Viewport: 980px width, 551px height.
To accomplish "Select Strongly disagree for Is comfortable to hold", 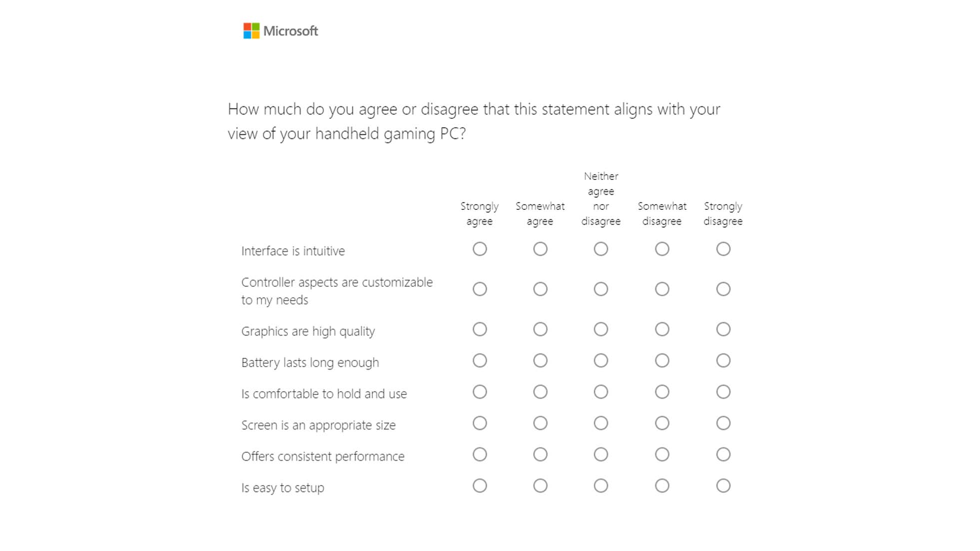I will (723, 392).
